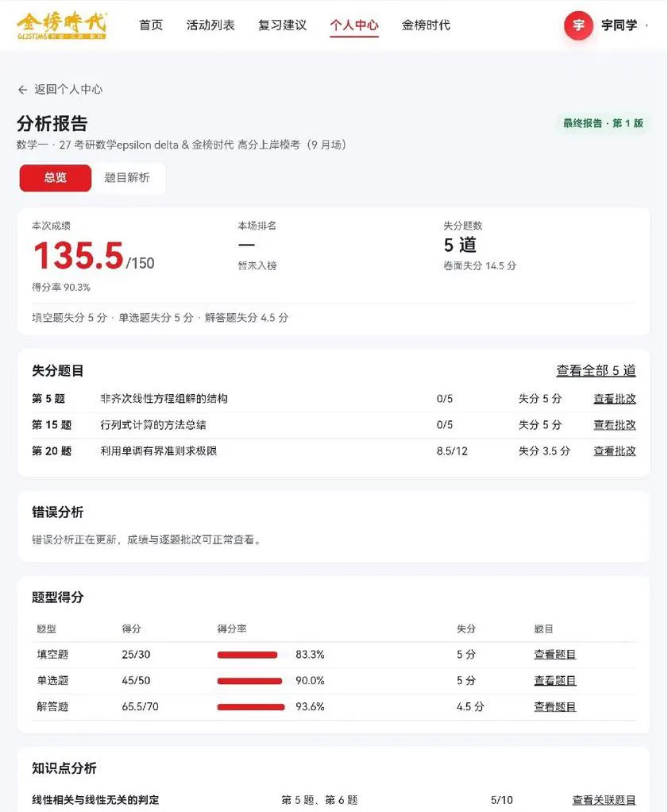Click the 25/30 score cell
This screenshot has height=812, width=668.
(136, 655)
